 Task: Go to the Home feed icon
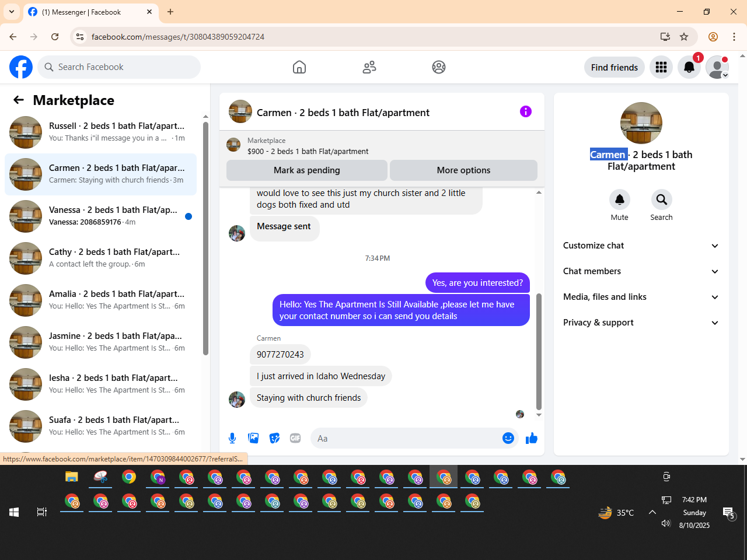(x=299, y=67)
